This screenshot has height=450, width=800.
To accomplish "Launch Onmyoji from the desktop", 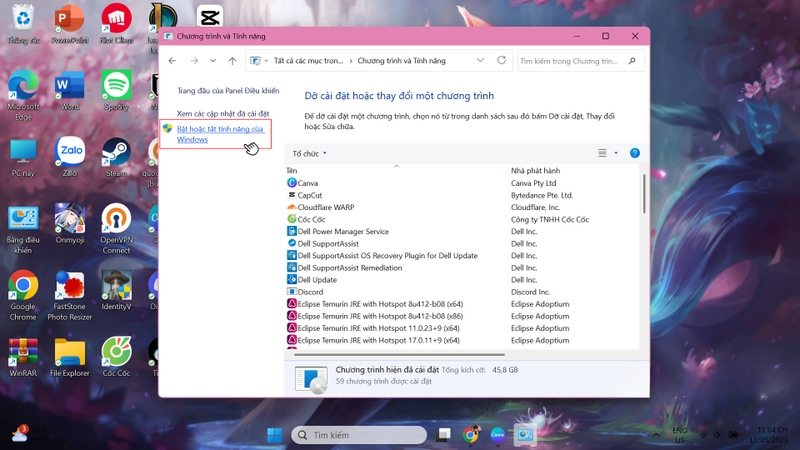I will (x=69, y=223).
